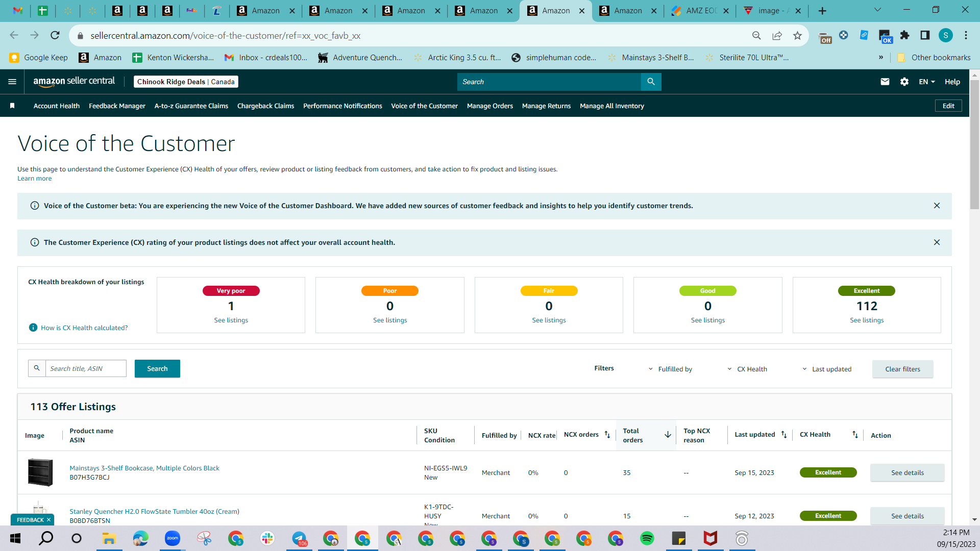Open File Explorer from the taskbar
The image size is (980, 551).
tap(109, 538)
